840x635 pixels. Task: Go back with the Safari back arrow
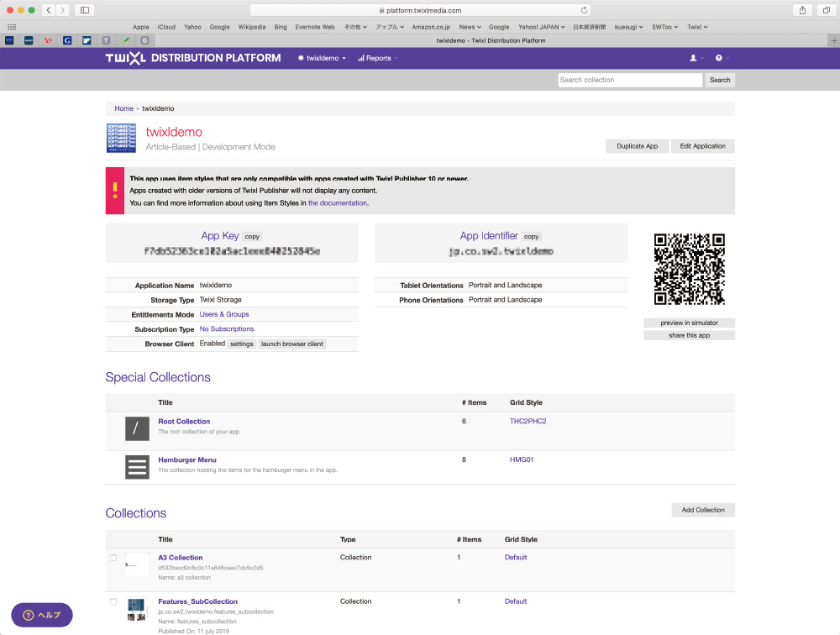(x=49, y=10)
